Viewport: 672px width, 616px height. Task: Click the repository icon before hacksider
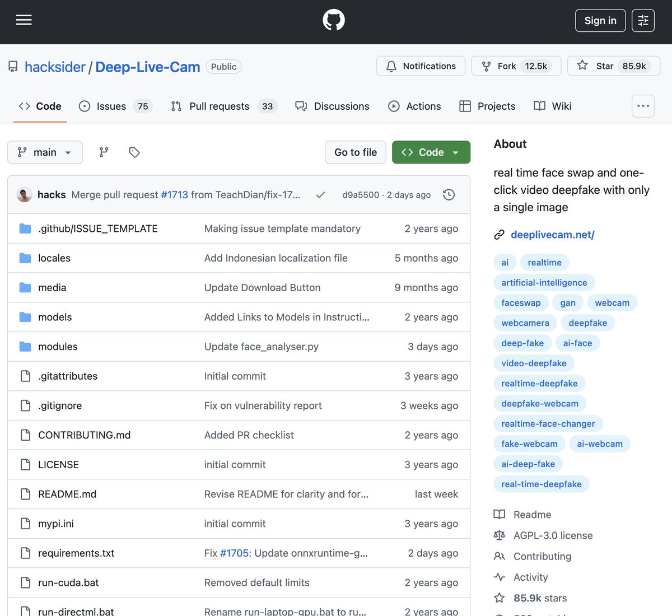(x=13, y=67)
